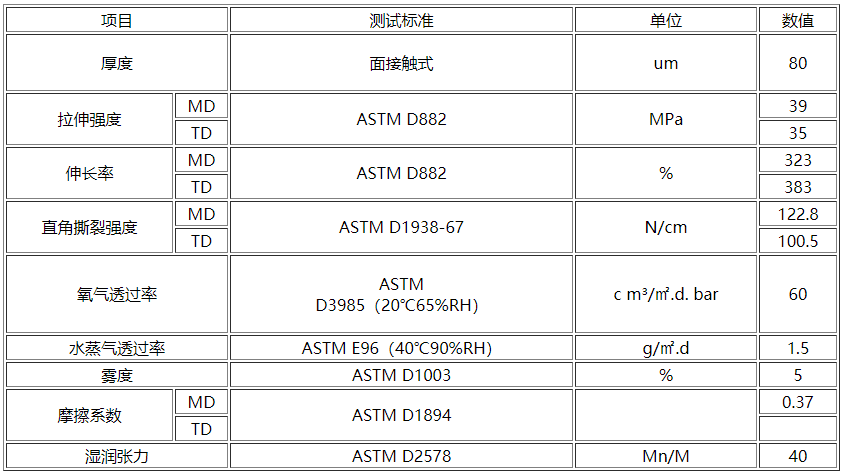Select the 面接触式 test standard cell
Viewport: 843px width, 475px height.
tap(401, 63)
